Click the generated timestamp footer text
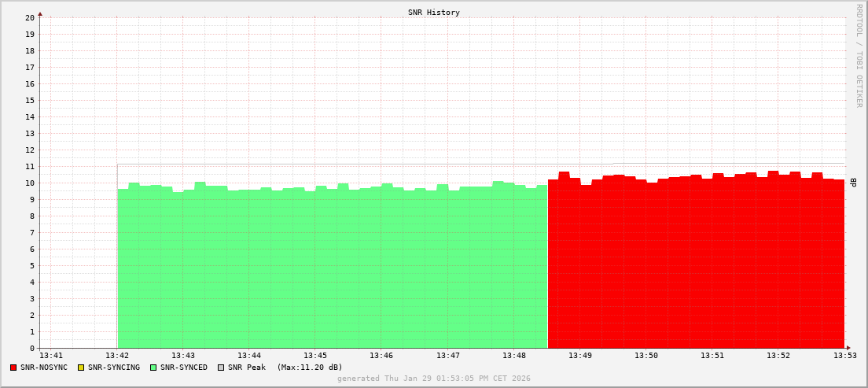 coord(434,379)
